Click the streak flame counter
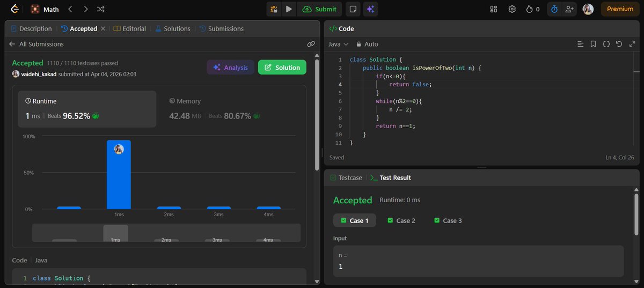This screenshot has width=644, height=288. tap(532, 9)
